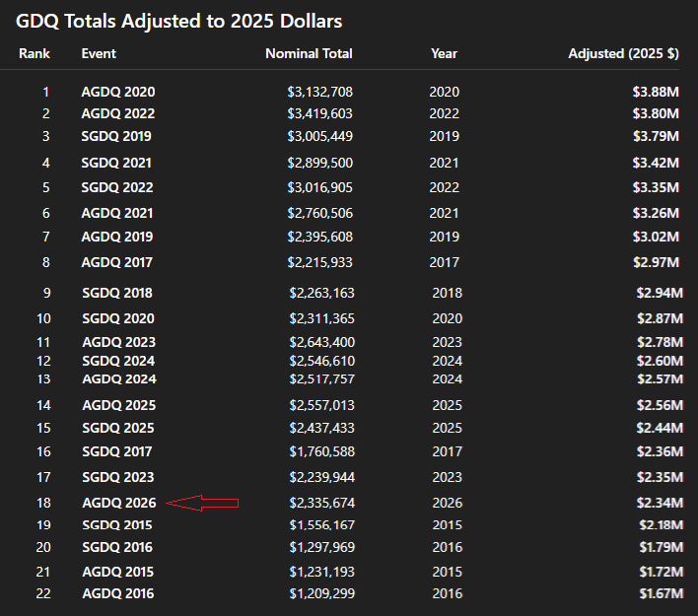Select the SGDQ 2015 event name
The width and height of the screenshot is (698, 616).
tap(117, 525)
